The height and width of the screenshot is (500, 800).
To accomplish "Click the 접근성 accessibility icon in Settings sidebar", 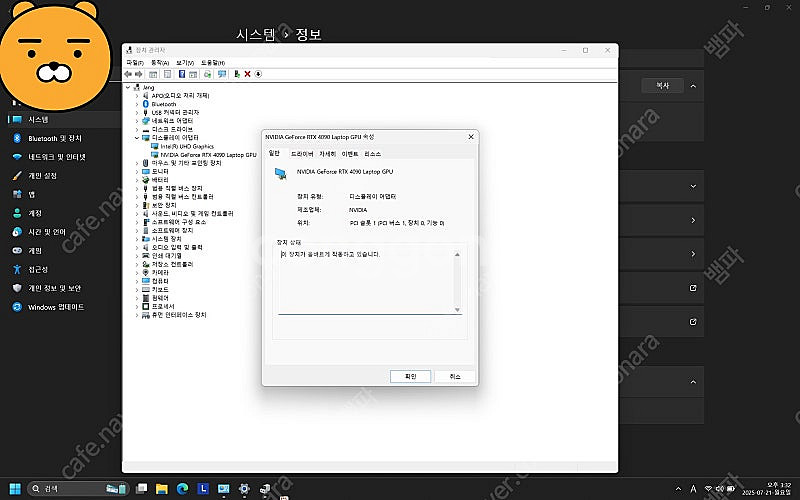I will pyautogui.click(x=17, y=269).
